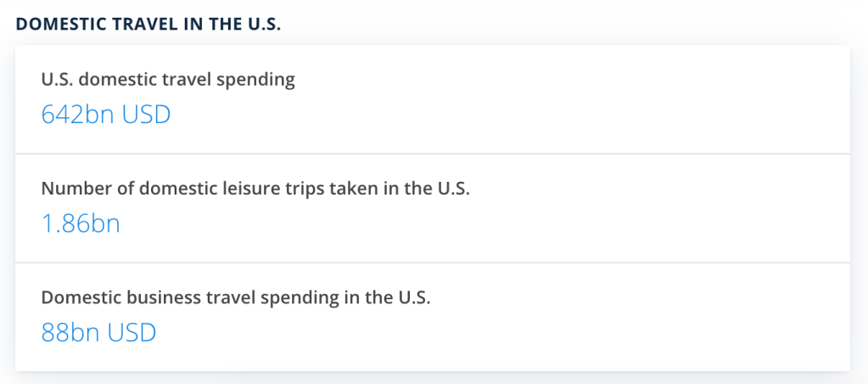868x384 pixels.
Task: Click the 'USD' unit after 642bn
Action: (146, 114)
